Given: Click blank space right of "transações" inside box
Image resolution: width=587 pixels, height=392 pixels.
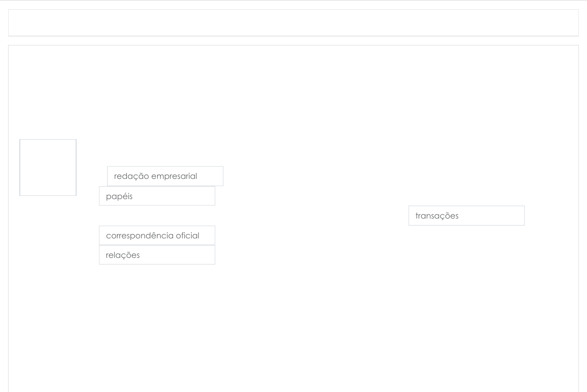Looking at the screenshot, I should pyautogui.click(x=494, y=216).
